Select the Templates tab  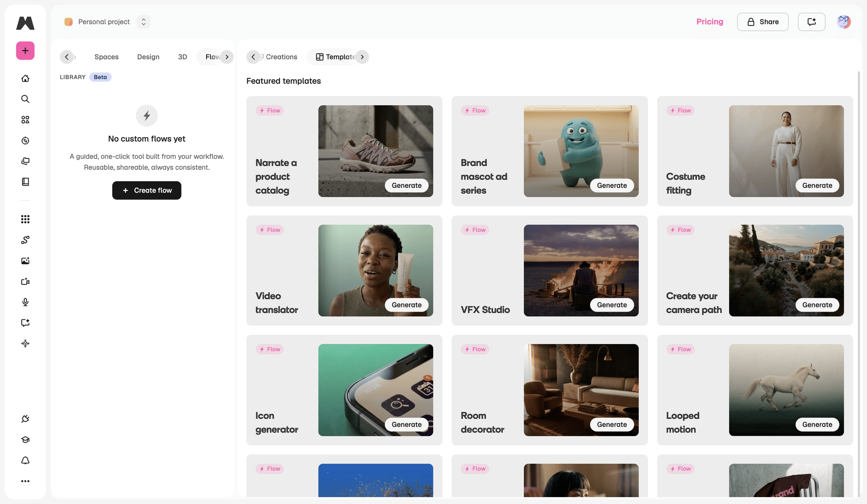point(336,57)
